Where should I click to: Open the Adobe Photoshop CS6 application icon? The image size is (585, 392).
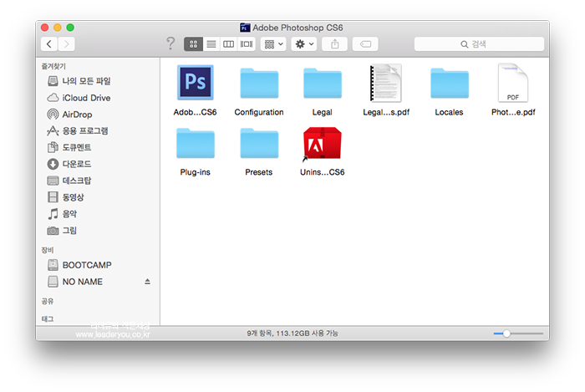[x=195, y=83]
